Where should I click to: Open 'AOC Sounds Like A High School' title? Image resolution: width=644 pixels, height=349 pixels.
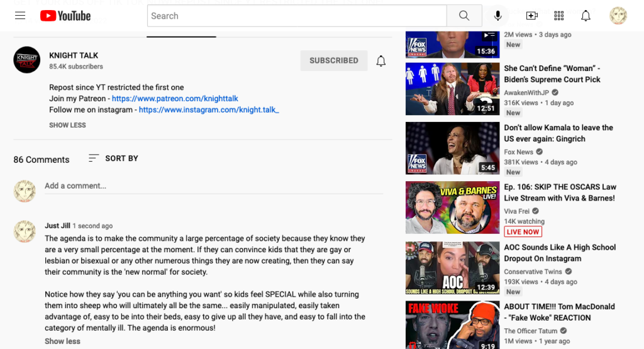tap(560, 253)
